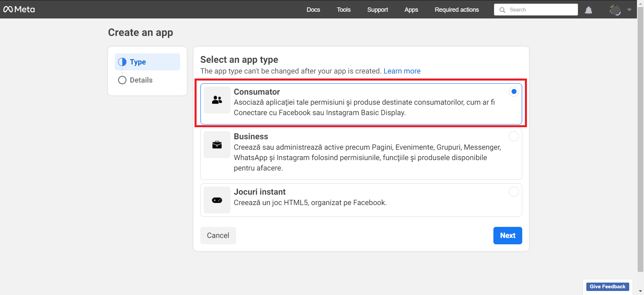The height and width of the screenshot is (295, 644).
Task: Click the Create an app heading
Action: 141,33
